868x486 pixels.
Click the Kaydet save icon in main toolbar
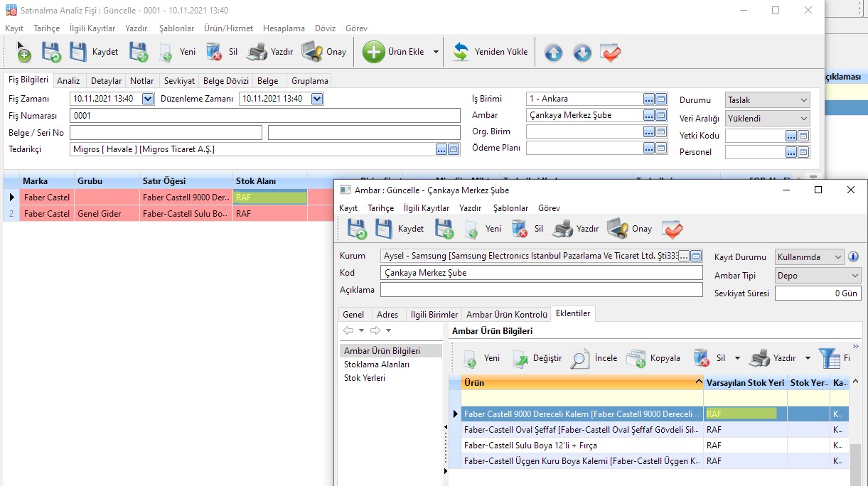(78, 52)
